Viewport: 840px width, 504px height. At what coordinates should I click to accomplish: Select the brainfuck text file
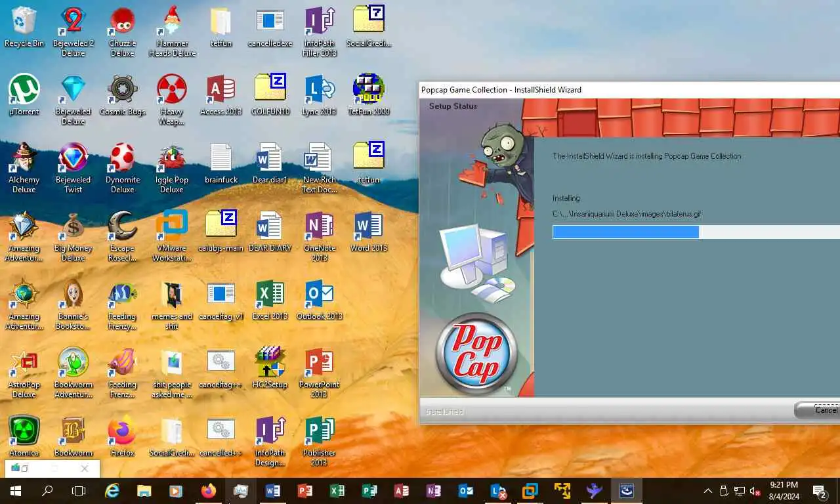221,163
